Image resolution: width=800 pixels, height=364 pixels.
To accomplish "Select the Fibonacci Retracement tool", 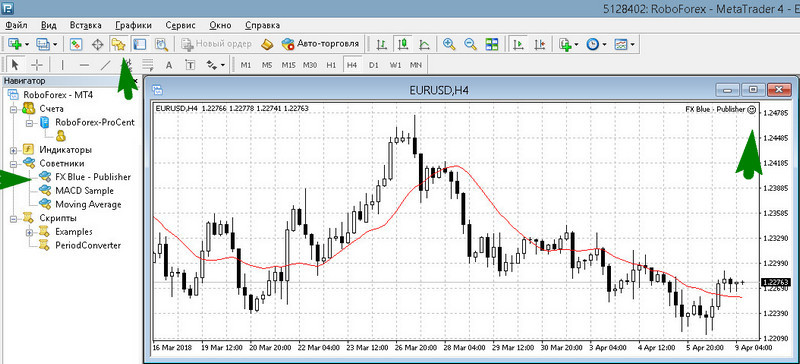I will tap(147, 65).
